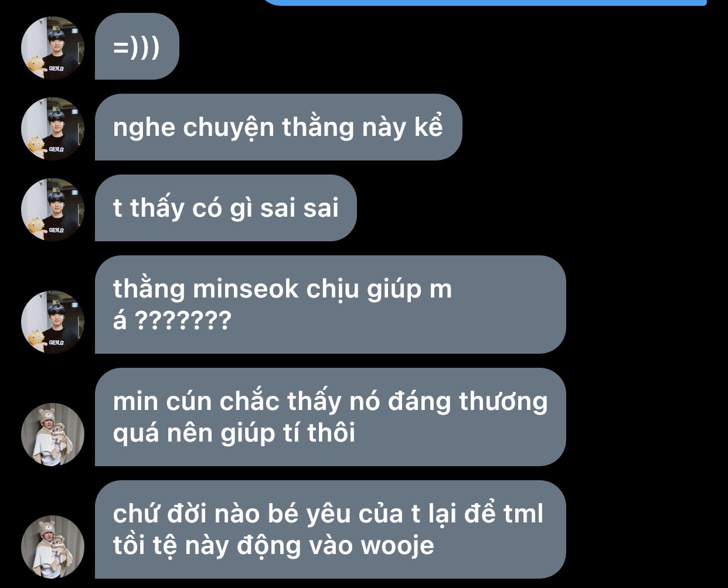Tap bear-hat avatar next to "chứ đời nào" message

(x=53, y=546)
